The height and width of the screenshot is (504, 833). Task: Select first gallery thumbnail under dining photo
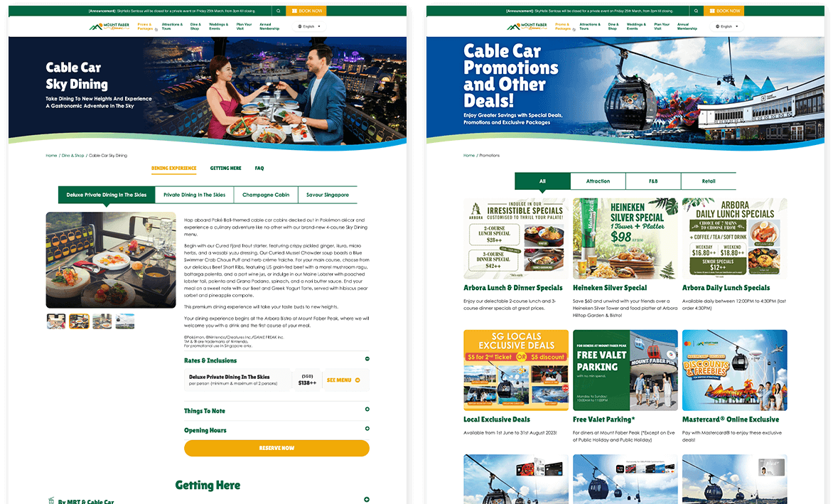pos(55,321)
